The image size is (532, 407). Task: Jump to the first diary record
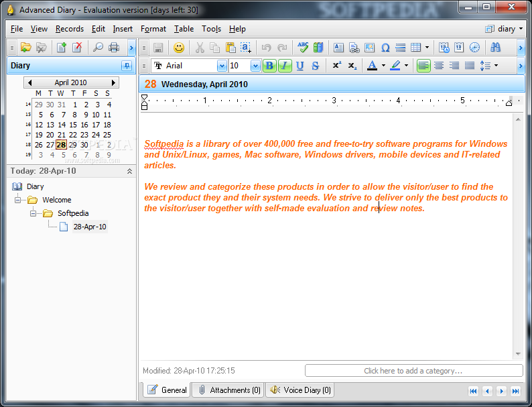click(473, 391)
